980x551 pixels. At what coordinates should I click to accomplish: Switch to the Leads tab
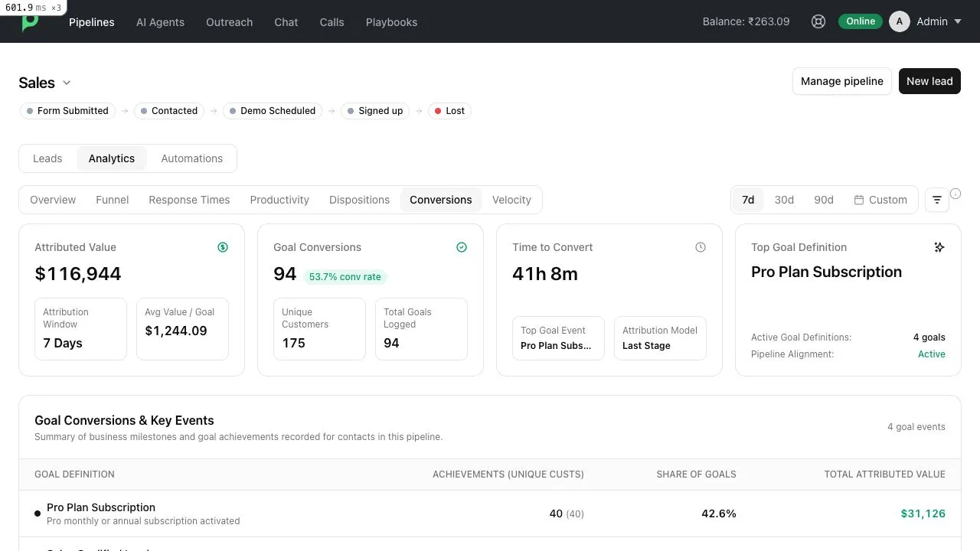47,158
